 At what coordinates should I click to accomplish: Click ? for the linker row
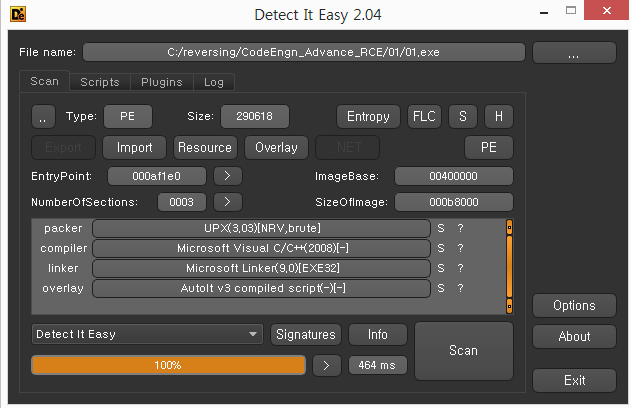pyautogui.click(x=460, y=268)
